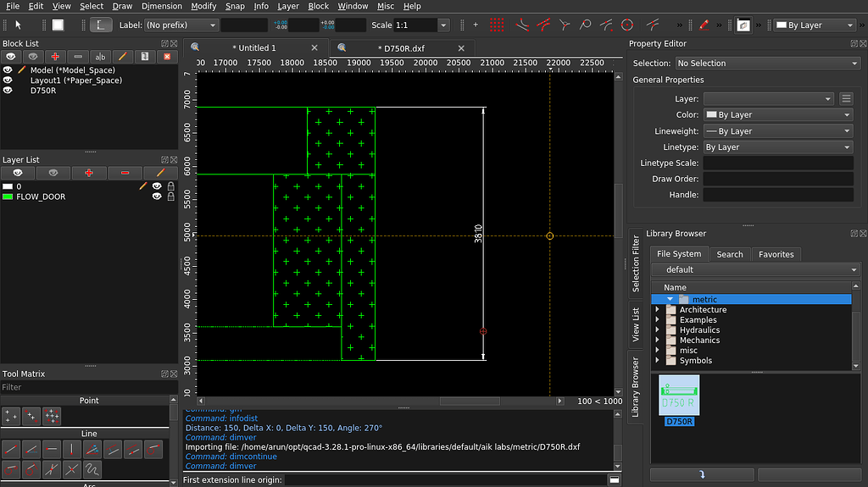
Task: Toggle visibility of Model_Space block
Action: (8, 70)
